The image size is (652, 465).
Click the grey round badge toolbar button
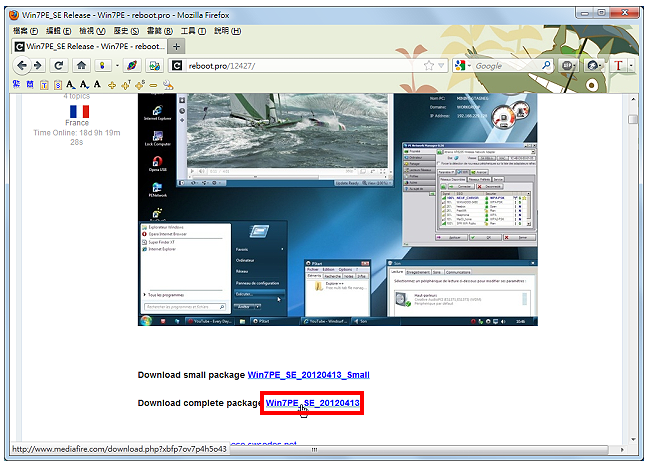569,66
